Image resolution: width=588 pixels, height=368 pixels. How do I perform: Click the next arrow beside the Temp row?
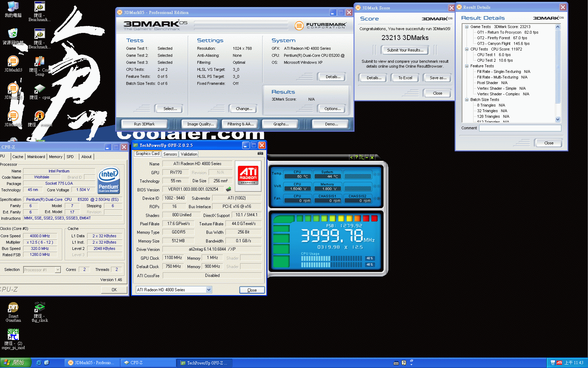coord(379,174)
